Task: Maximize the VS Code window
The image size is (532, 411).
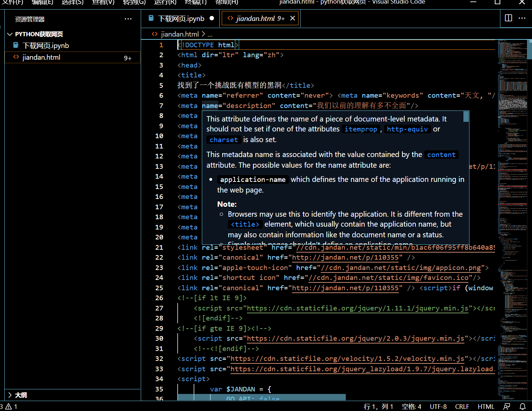Action: point(498,2)
